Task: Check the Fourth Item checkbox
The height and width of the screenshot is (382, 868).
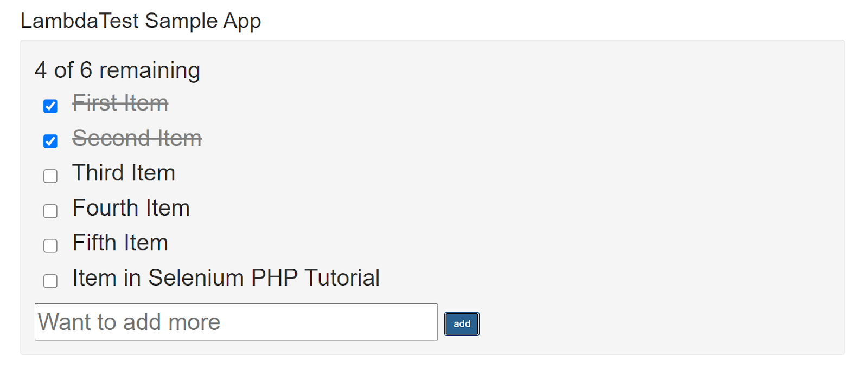Action: [x=50, y=211]
